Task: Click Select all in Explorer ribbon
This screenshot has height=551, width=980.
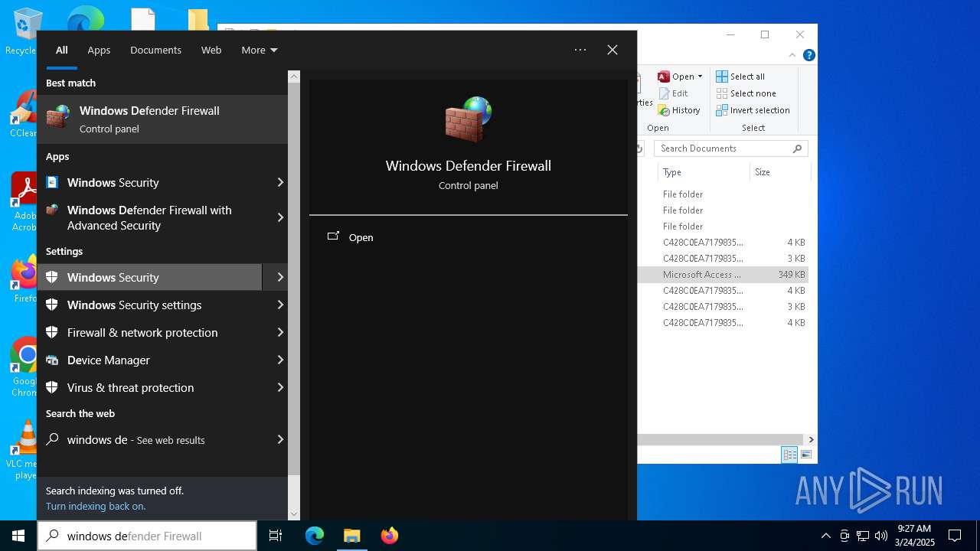Action: click(x=740, y=77)
